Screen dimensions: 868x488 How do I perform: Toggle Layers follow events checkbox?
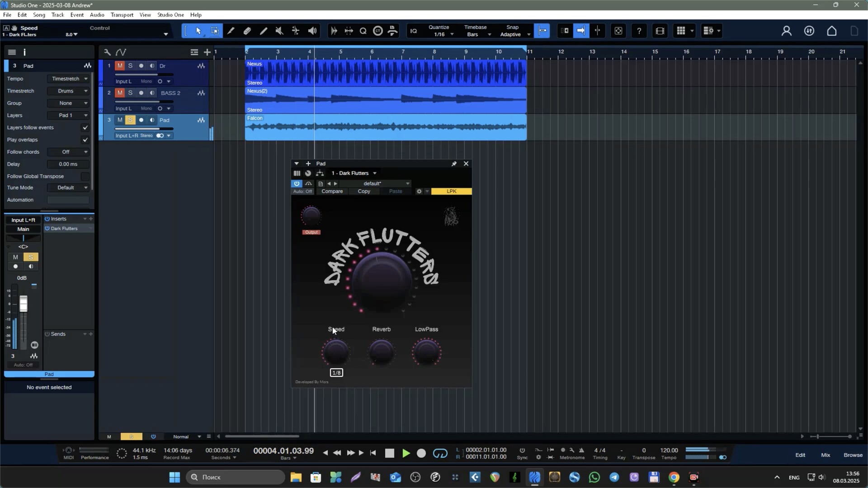(85, 127)
